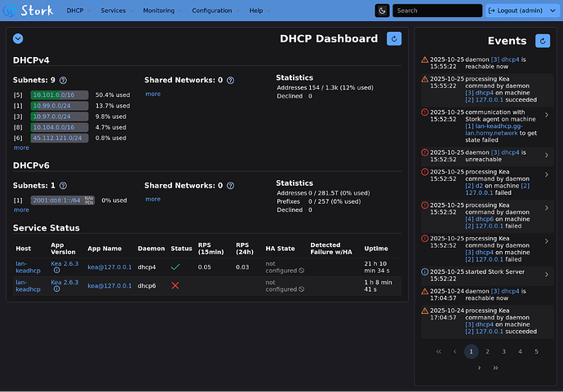Collapse dashboard with the round chevron button
This screenshot has width=563, height=392.
(x=18, y=38)
